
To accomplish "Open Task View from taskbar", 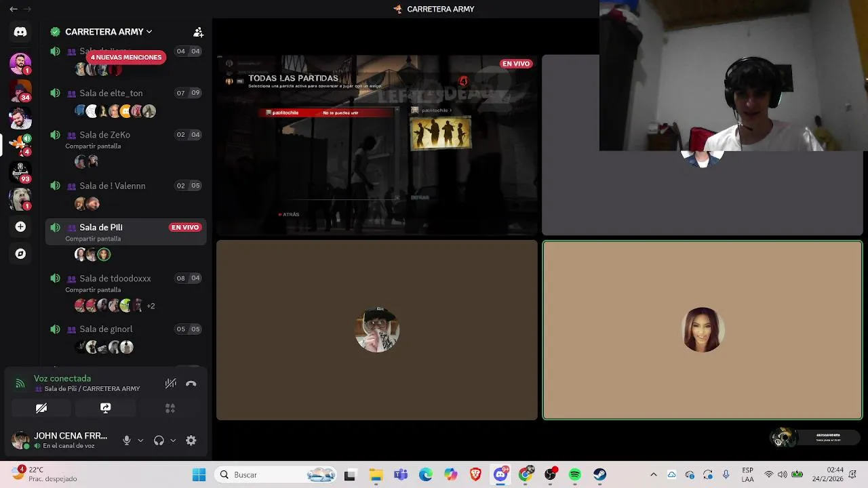I will (350, 474).
